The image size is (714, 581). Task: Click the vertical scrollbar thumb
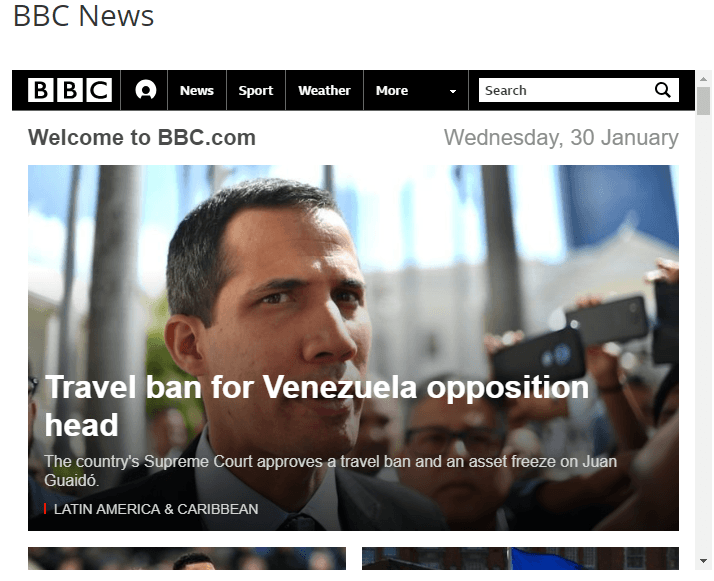[704, 101]
